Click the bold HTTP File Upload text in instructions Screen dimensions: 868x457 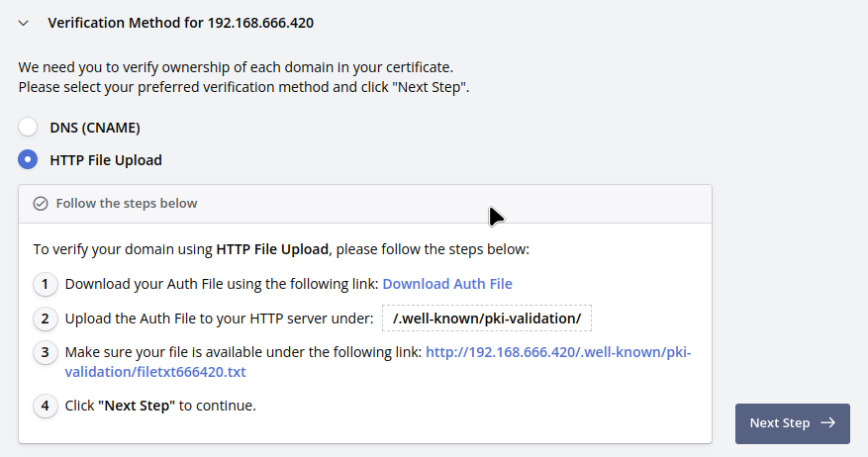point(272,248)
